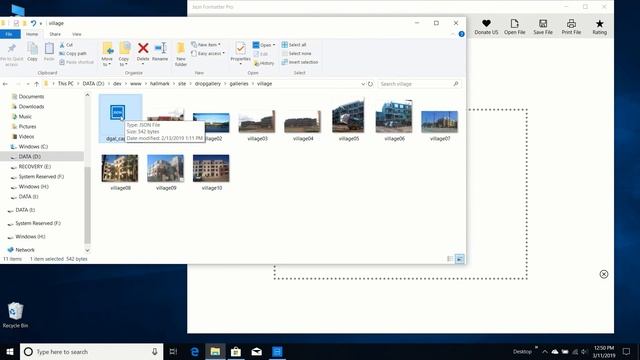Select Documents in the navigation pane
Image resolution: width=640 pixels, height=360 pixels.
pos(31,97)
